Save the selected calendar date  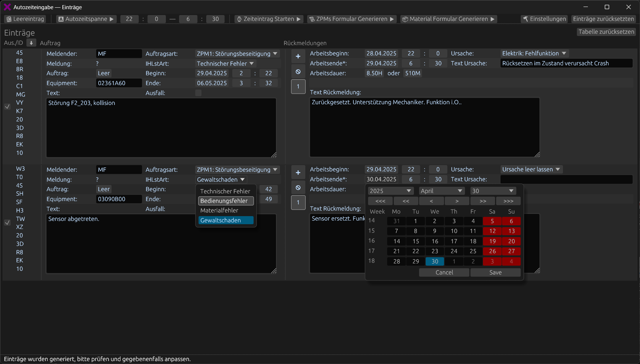495,272
